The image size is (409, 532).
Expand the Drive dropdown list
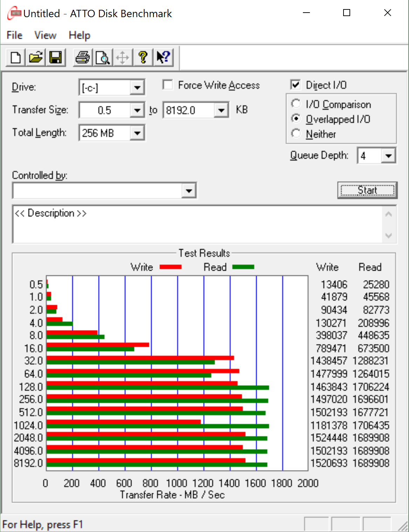[x=137, y=87]
